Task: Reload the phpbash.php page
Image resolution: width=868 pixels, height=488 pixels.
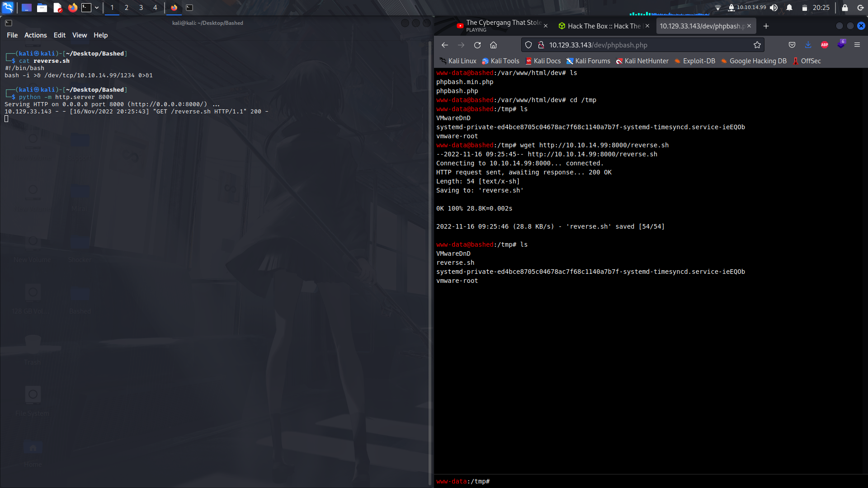Action: pos(477,45)
